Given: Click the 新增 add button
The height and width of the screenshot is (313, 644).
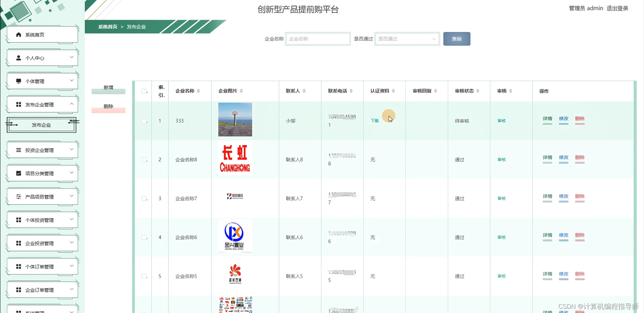Looking at the screenshot, I should [x=108, y=89].
